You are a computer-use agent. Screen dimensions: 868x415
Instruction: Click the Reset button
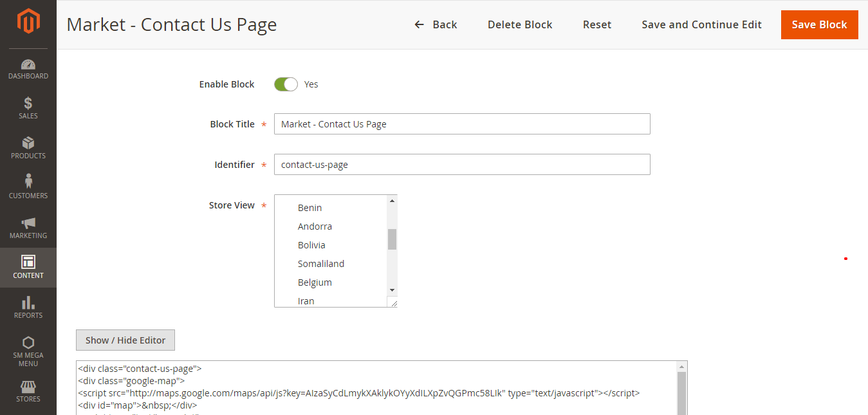[597, 24]
